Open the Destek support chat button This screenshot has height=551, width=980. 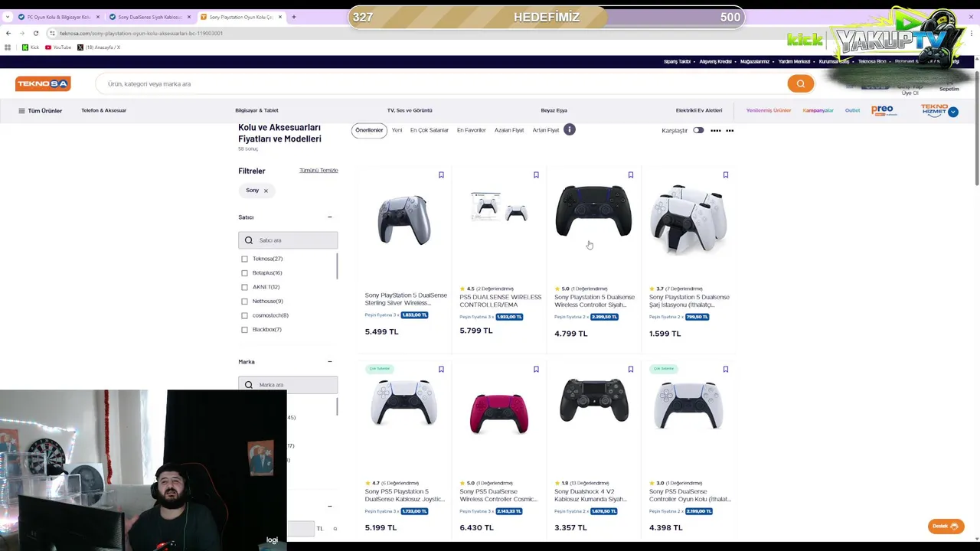[946, 527]
